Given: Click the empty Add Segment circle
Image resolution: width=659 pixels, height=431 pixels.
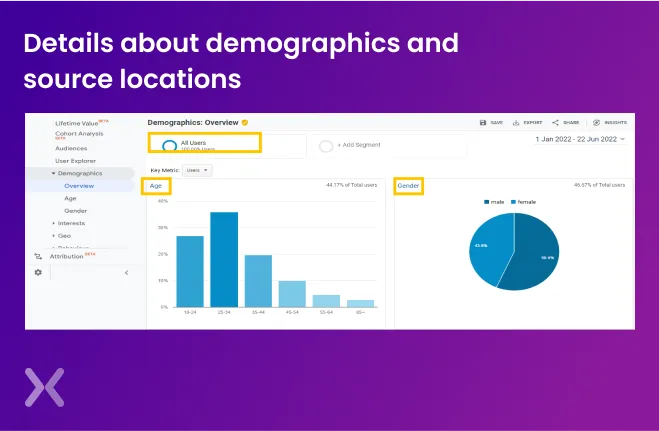Looking at the screenshot, I should pos(326,146).
